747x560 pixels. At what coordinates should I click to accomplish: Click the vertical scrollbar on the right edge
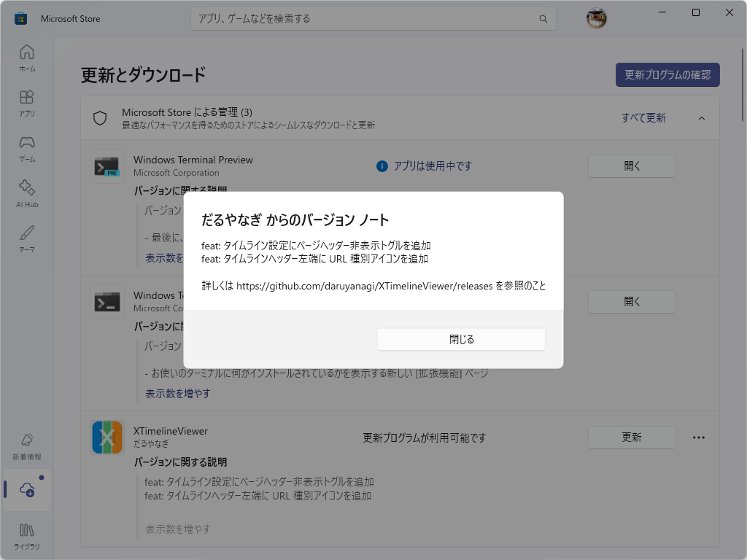pos(743,85)
